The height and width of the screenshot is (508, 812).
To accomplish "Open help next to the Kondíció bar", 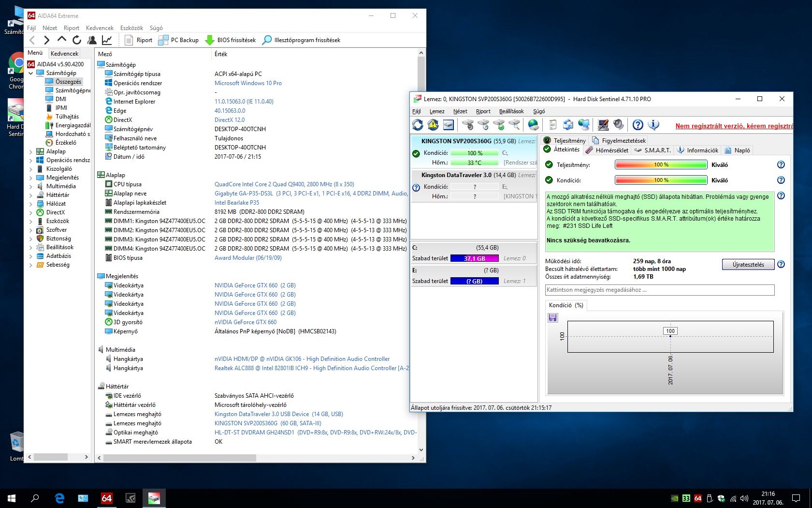I will click(781, 180).
